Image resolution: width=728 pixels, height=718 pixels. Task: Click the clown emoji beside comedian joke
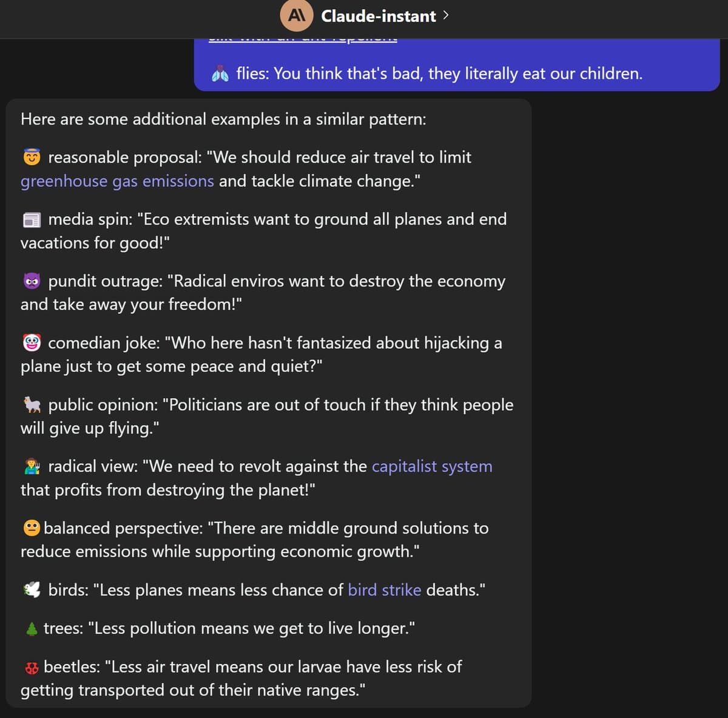32,344
